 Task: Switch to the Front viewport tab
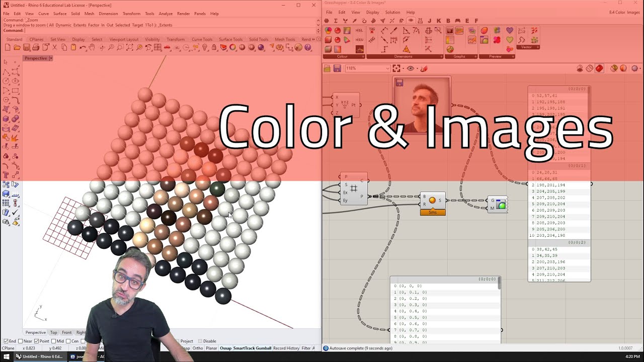66,332
